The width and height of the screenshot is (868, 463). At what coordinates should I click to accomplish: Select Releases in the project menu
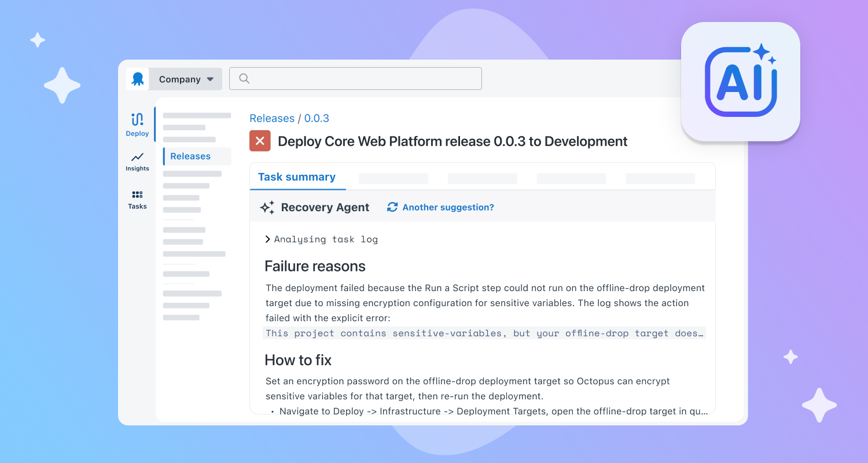[x=190, y=156]
